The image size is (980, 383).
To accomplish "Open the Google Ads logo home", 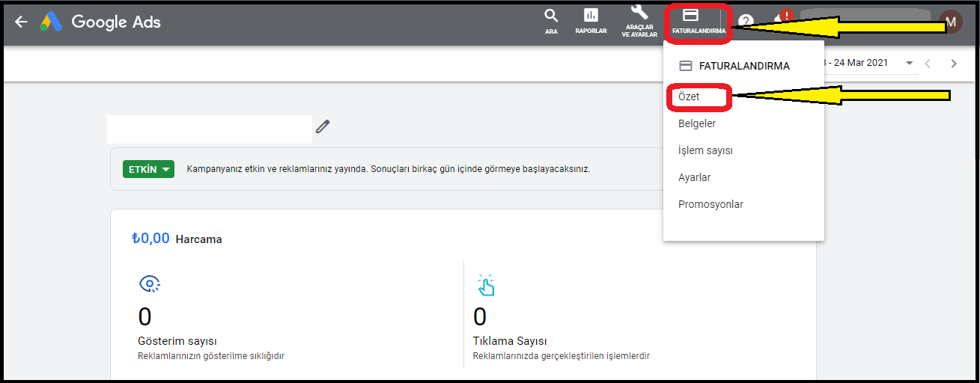I will (x=51, y=22).
